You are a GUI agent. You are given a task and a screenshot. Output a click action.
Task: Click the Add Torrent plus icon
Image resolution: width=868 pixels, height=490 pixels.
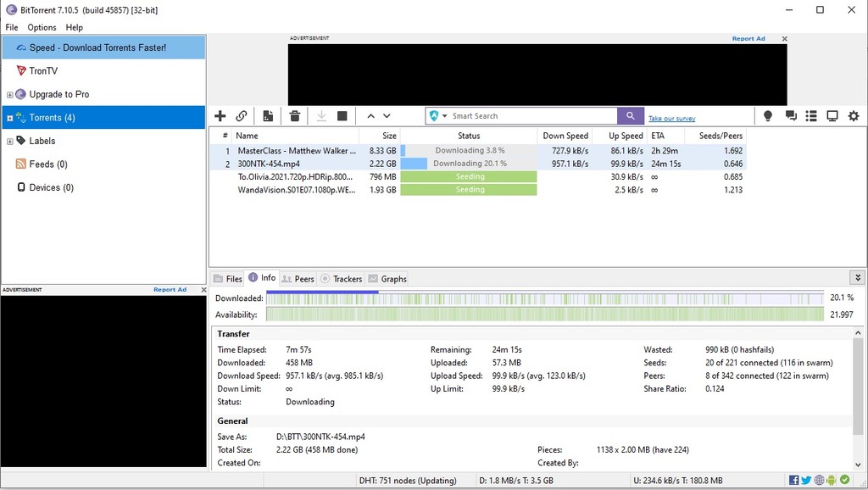tap(220, 115)
